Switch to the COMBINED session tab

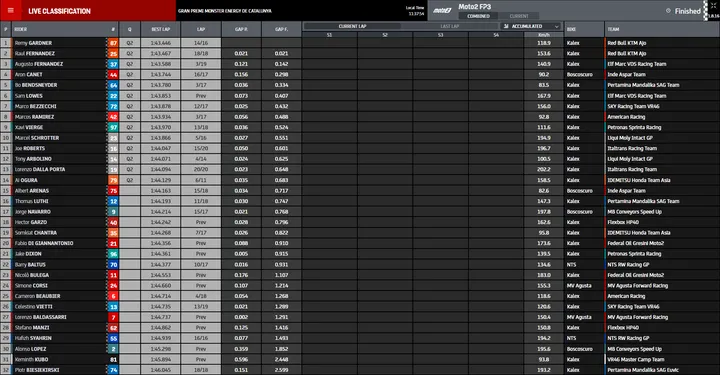pos(478,16)
